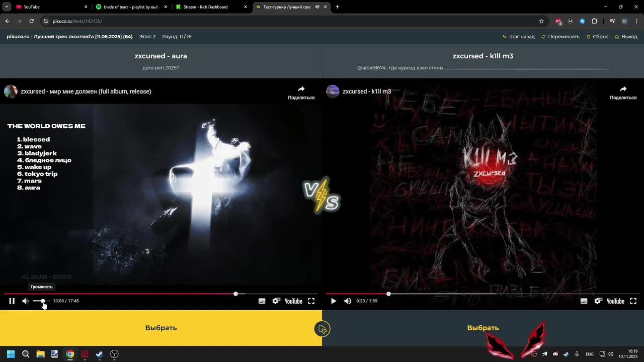Image resolution: width=644 pixels, height=362 pixels.
Task: Choose zxcursed - k1ll m3 with dark Выбрать
Action: tap(483, 328)
